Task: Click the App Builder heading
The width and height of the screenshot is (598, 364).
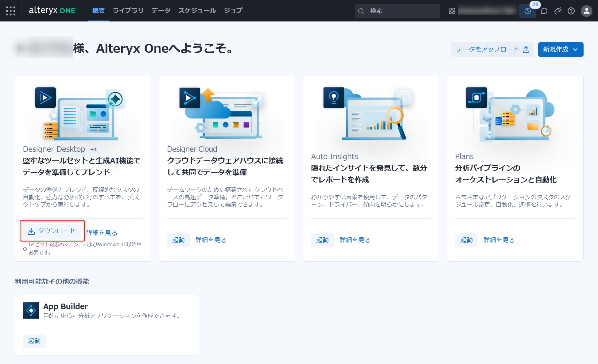Action: click(x=66, y=306)
